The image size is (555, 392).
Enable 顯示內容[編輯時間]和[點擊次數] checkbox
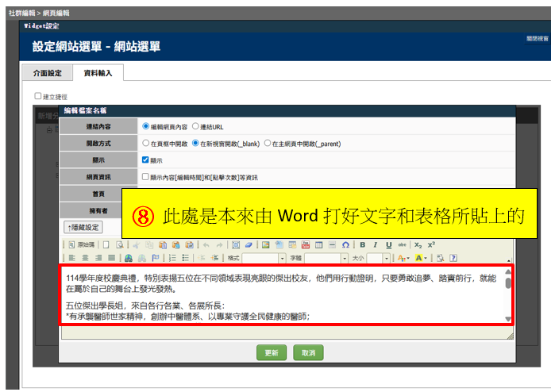[x=145, y=177]
